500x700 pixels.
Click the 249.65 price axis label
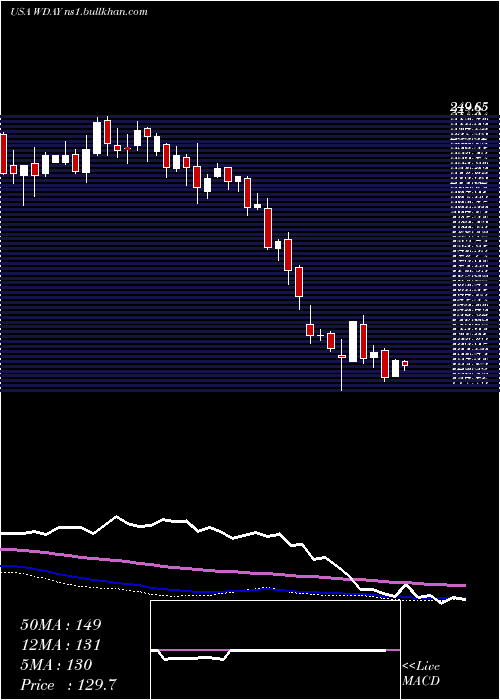tap(469, 107)
